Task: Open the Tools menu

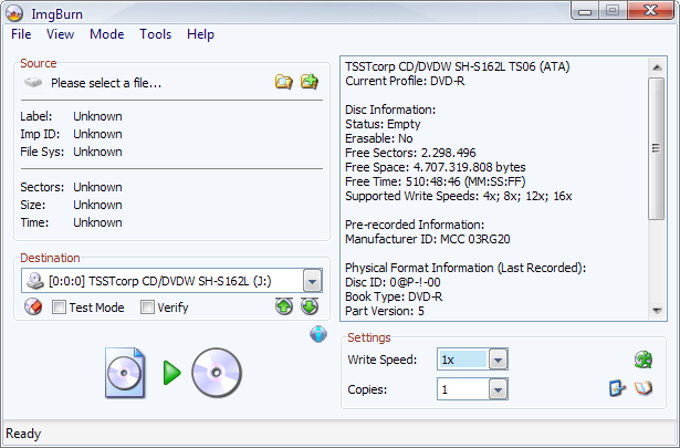Action: point(155,34)
